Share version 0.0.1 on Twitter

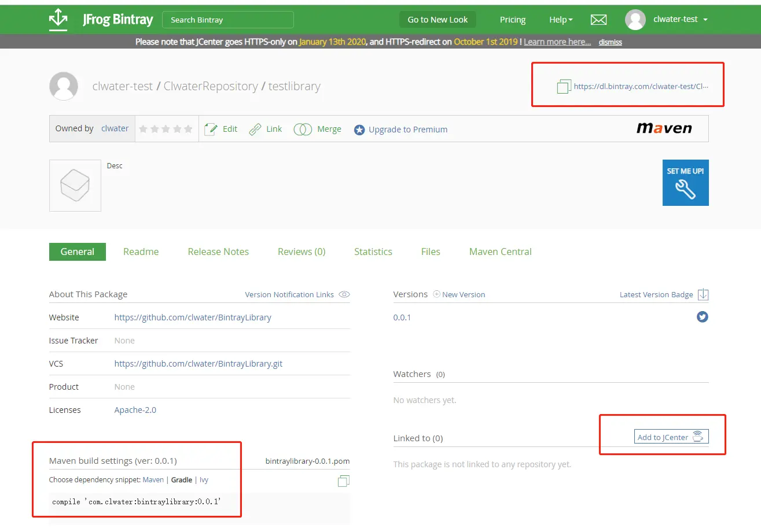pos(703,317)
